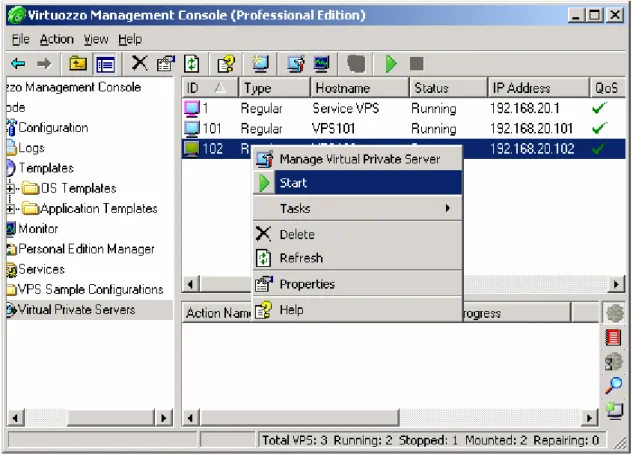
Task: Click the VPS list horizontal scrollbar right arrow
Action: 616,285
